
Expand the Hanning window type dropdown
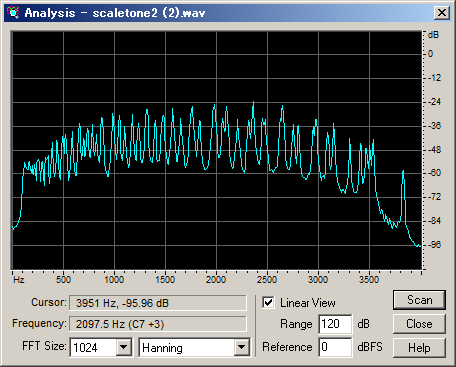tap(241, 347)
